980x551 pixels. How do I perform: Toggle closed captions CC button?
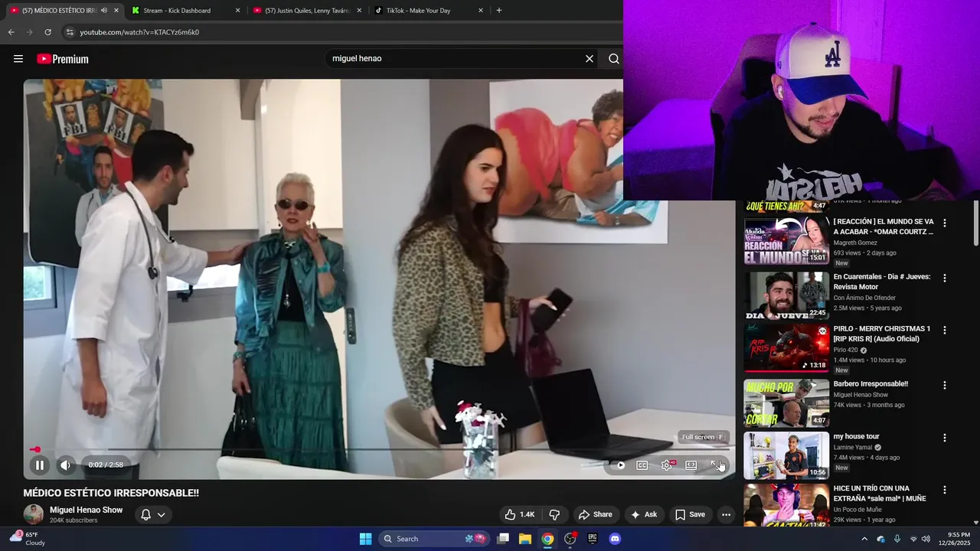(642, 465)
